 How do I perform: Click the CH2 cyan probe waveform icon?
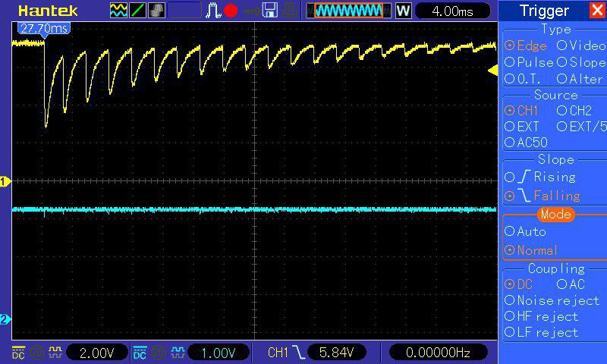click(178, 352)
